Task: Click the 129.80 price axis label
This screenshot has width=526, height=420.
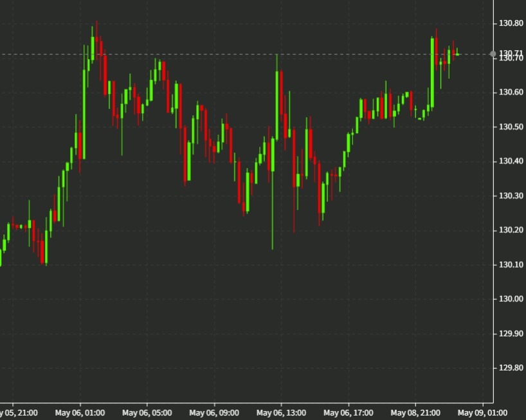Action: [511, 368]
